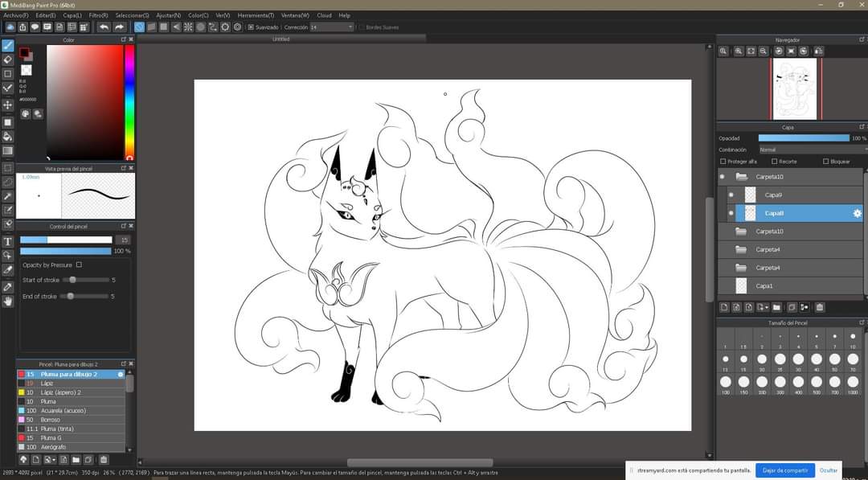Select the Gradient tool

point(8,150)
